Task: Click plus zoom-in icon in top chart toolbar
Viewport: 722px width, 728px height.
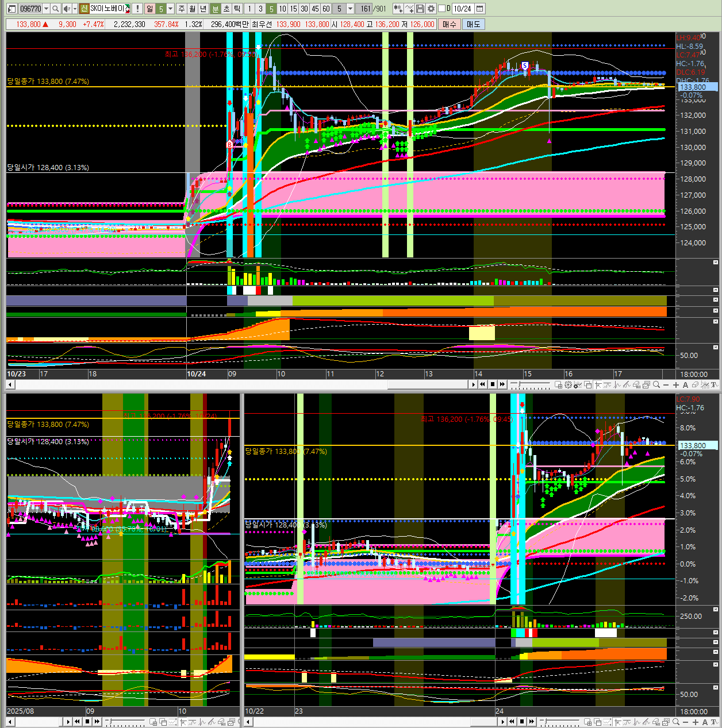Action: (676, 384)
